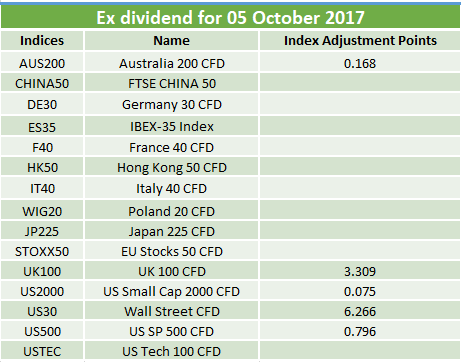Click the Australia 200 CFD name cell
Image resolution: width=461 pixels, height=362 pixels.
pos(171,63)
